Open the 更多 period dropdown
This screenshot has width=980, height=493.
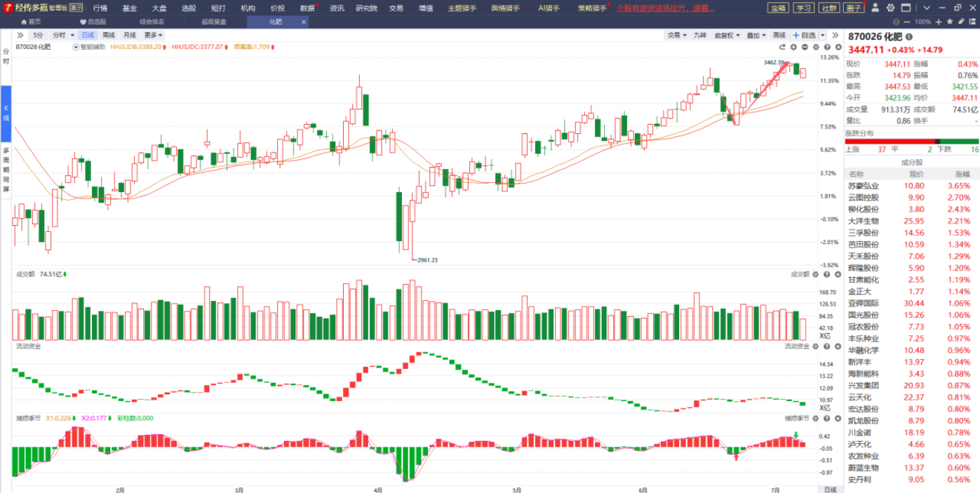pos(153,35)
